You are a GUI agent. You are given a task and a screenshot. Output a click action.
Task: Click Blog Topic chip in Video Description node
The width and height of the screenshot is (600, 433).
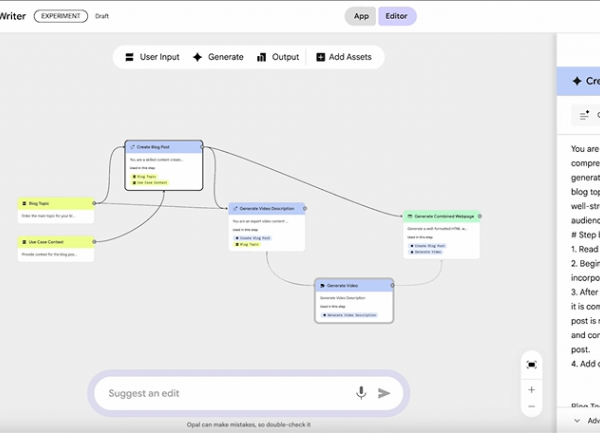(247, 244)
